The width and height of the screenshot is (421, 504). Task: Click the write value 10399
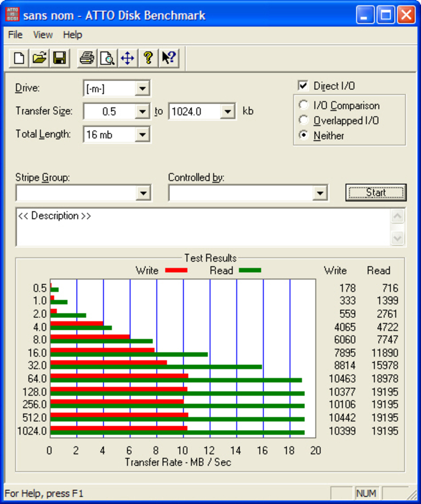pos(342,431)
